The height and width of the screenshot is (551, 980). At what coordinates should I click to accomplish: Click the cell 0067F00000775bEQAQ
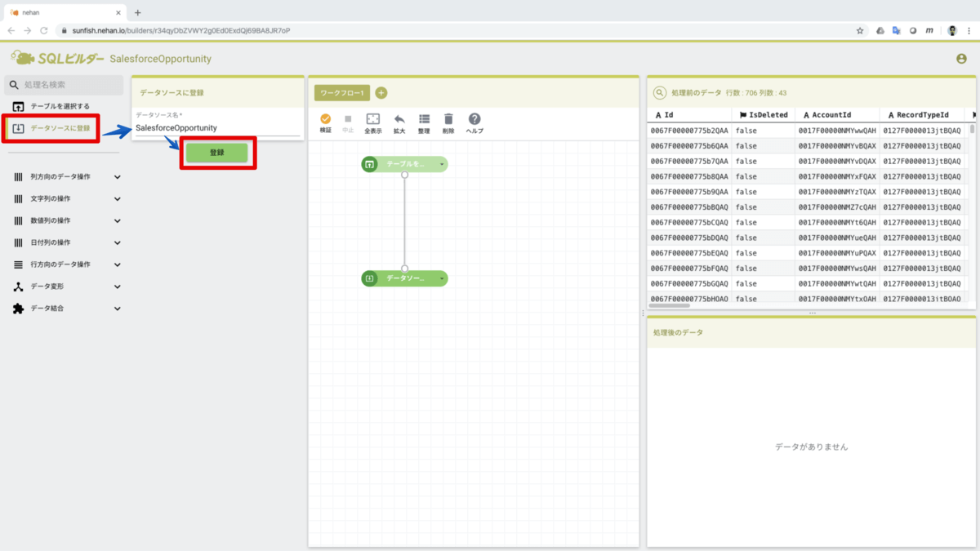coord(688,253)
